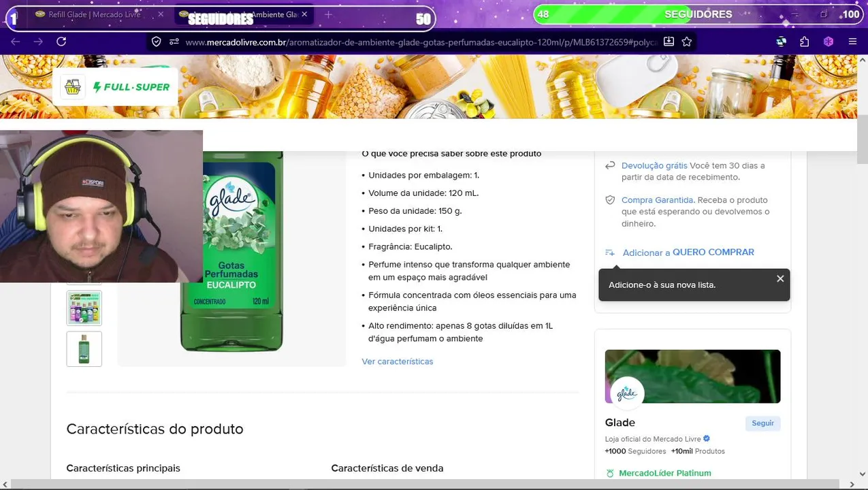868x490 pixels.
Task: Select the Ambiente Glade product tab
Action: 242,14
